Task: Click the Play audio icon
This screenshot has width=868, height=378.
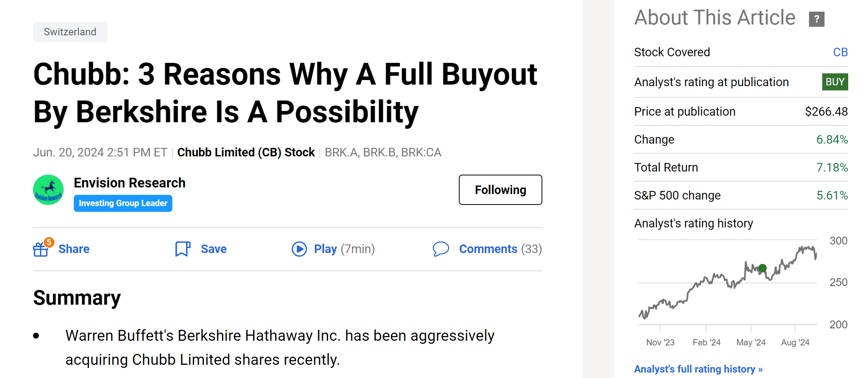Action: click(x=299, y=249)
